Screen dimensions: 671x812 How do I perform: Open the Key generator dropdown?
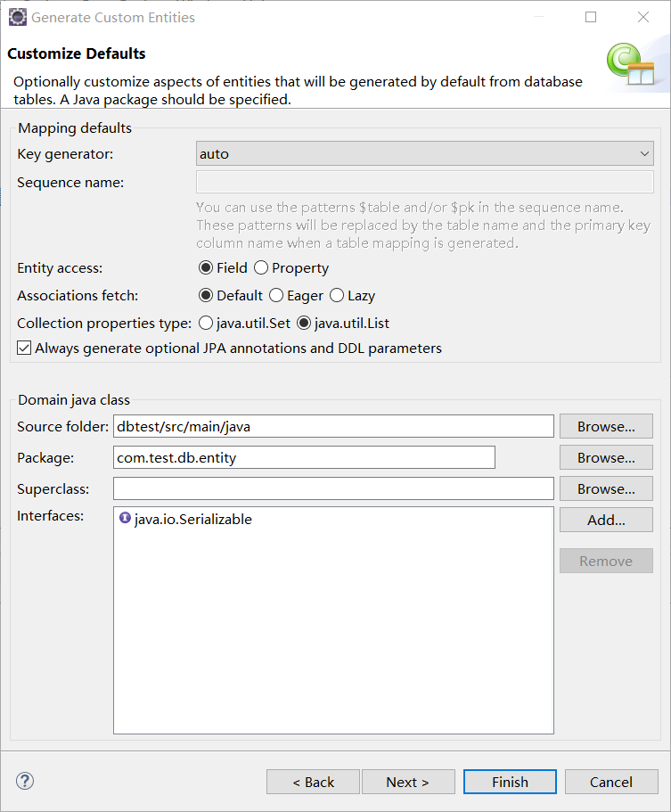click(425, 154)
